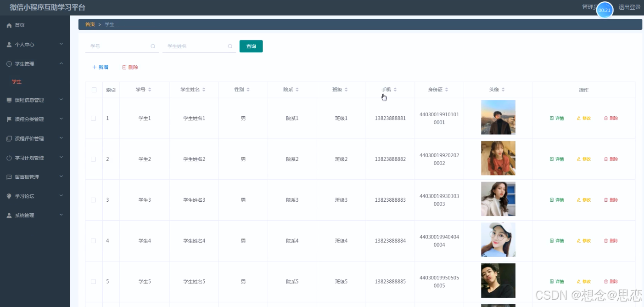The height and width of the screenshot is (307, 644).
Task: Open 详情 for 学生1 row
Action: (557, 119)
